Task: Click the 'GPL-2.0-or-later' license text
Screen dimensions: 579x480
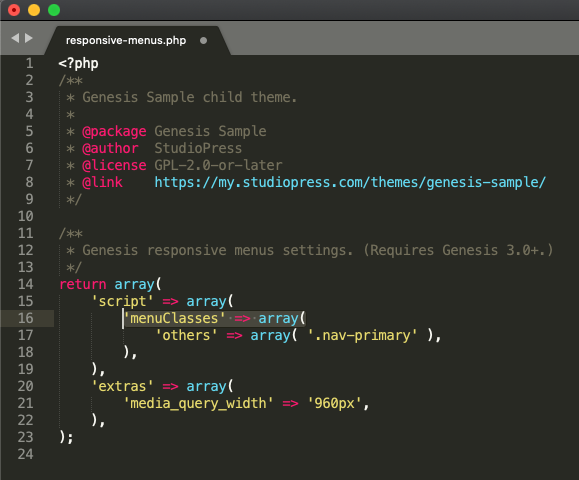Action: [218, 165]
